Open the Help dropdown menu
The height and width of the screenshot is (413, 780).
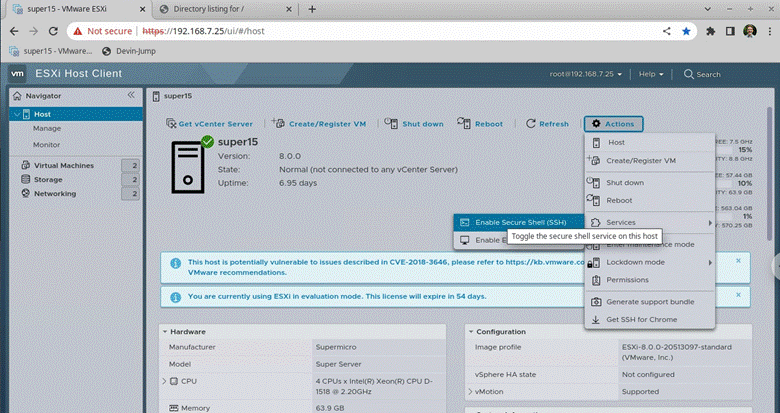pos(651,74)
